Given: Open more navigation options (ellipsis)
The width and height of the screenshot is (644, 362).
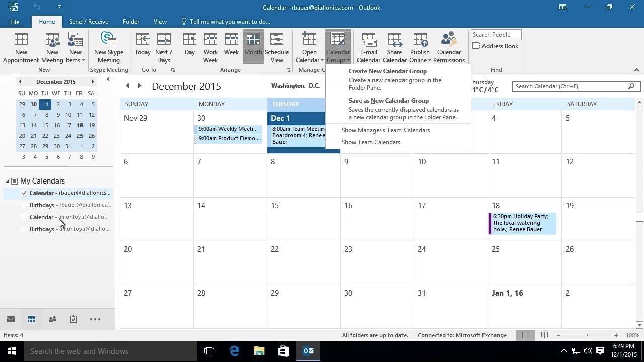Looking at the screenshot, I should pos(95,319).
